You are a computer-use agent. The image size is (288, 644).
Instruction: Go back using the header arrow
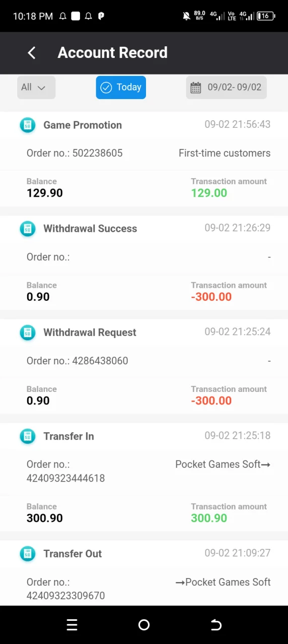31,53
